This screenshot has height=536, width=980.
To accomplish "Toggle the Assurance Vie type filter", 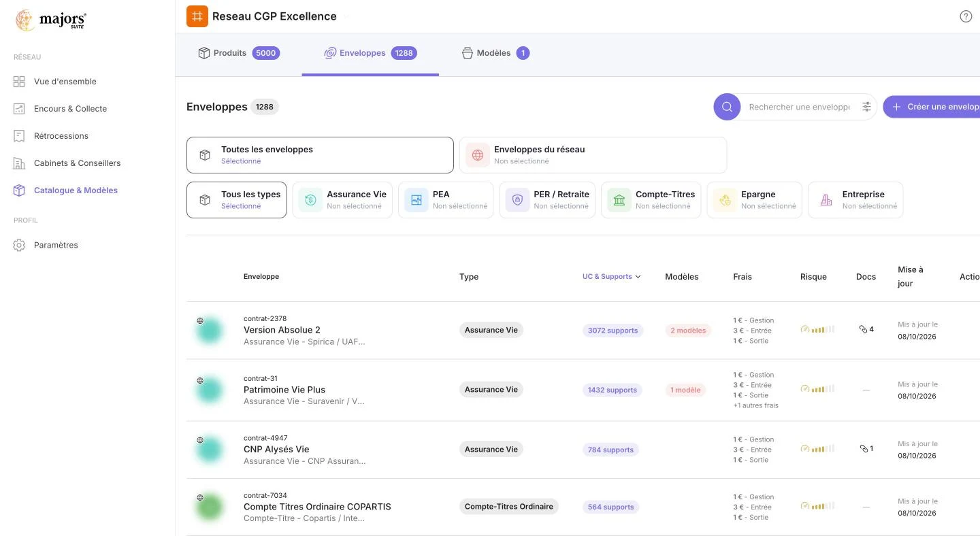I will point(342,200).
